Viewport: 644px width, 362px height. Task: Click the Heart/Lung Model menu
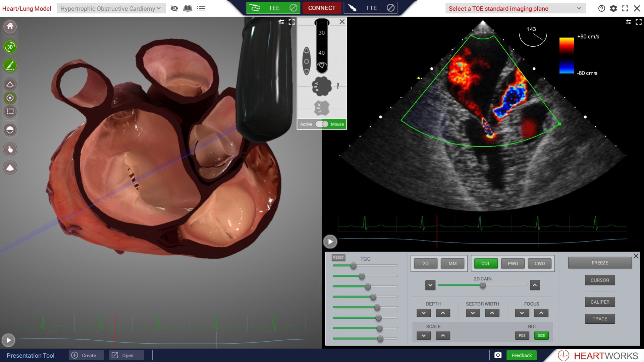pyautogui.click(x=27, y=8)
